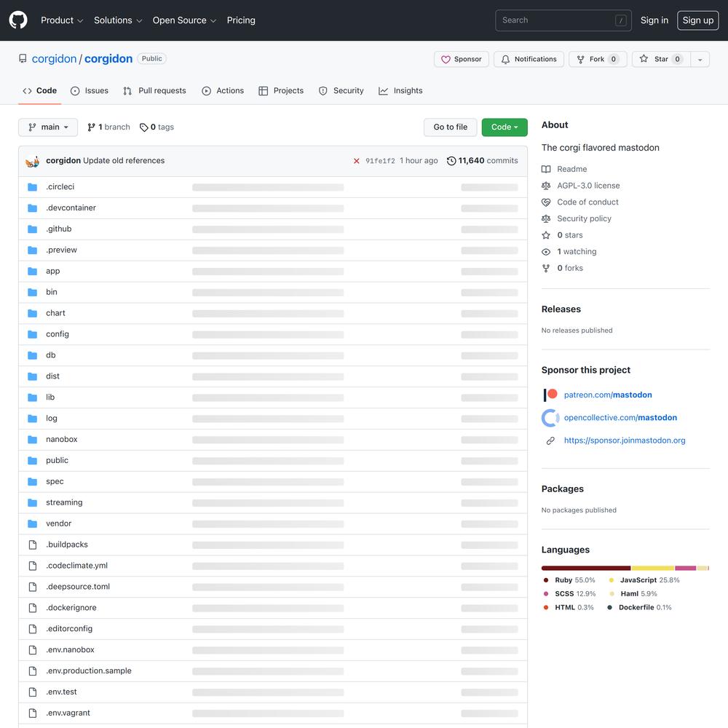
Task: Open the Pricing page link
Action: tap(241, 20)
